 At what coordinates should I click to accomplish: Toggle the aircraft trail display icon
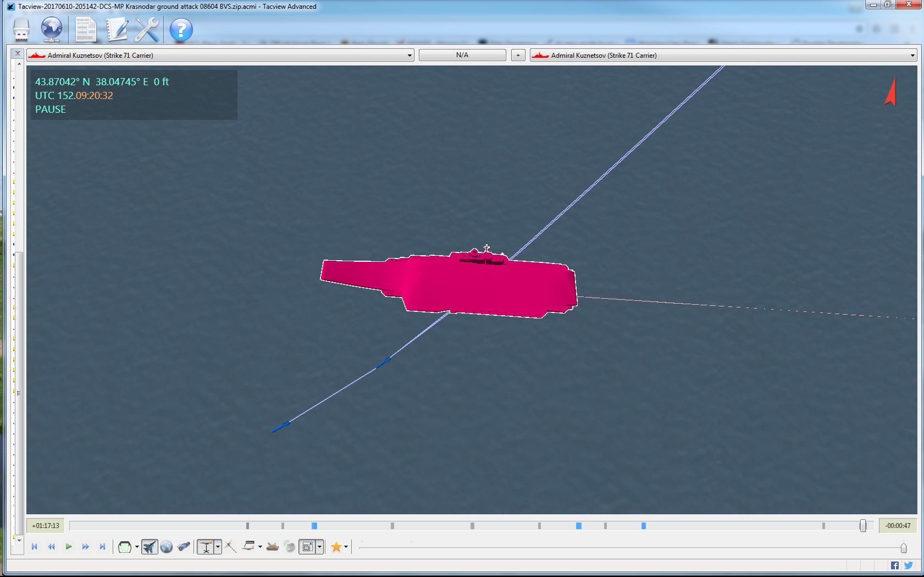point(230,547)
